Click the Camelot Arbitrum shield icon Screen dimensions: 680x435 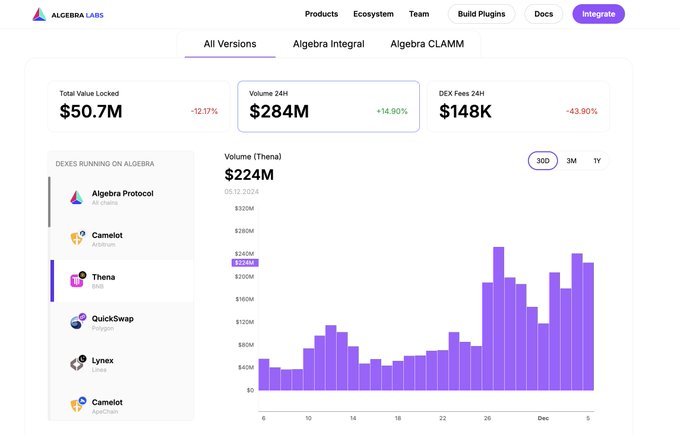click(x=77, y=238)
